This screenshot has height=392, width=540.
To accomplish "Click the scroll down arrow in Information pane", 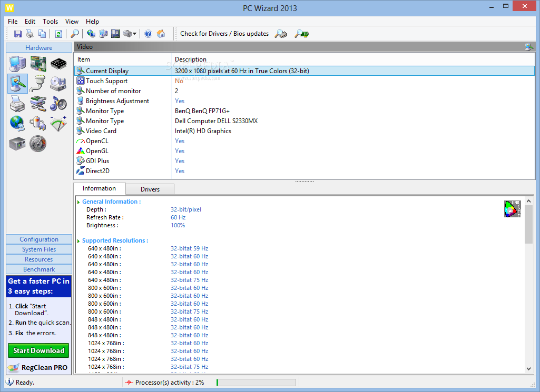I will [528, 369].
